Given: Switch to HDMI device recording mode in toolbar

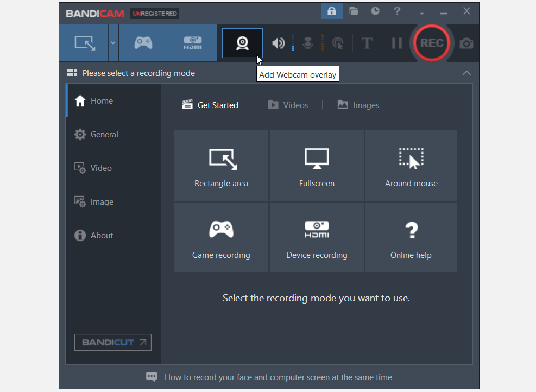Looking at the screenshot, I should 192,43.
